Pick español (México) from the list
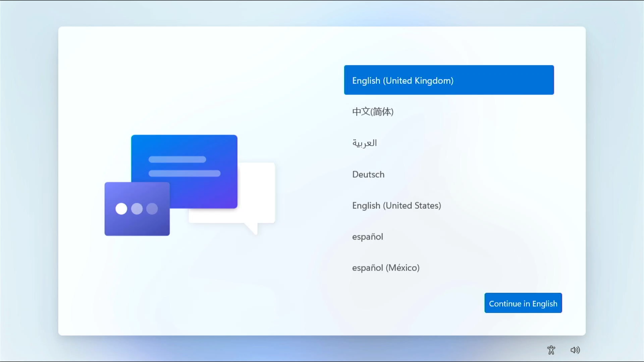The height and width of the screenshot is (362, 644). coord(449,268)
